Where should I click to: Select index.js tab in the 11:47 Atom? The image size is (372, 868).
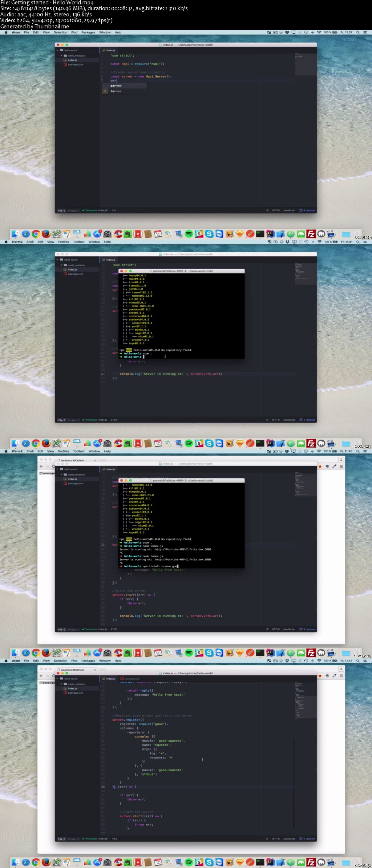pos(109,679)
